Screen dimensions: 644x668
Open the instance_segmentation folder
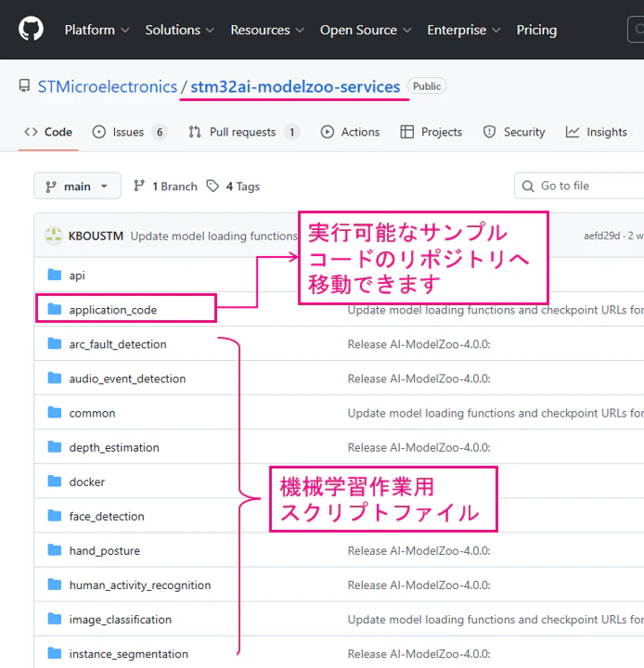click(x=128, y=654)
